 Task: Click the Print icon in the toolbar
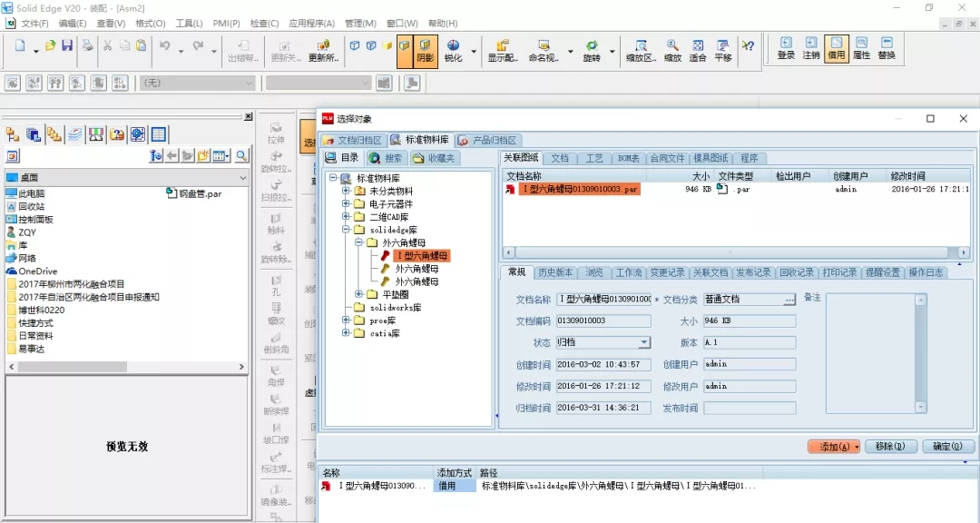click(88, 46)
